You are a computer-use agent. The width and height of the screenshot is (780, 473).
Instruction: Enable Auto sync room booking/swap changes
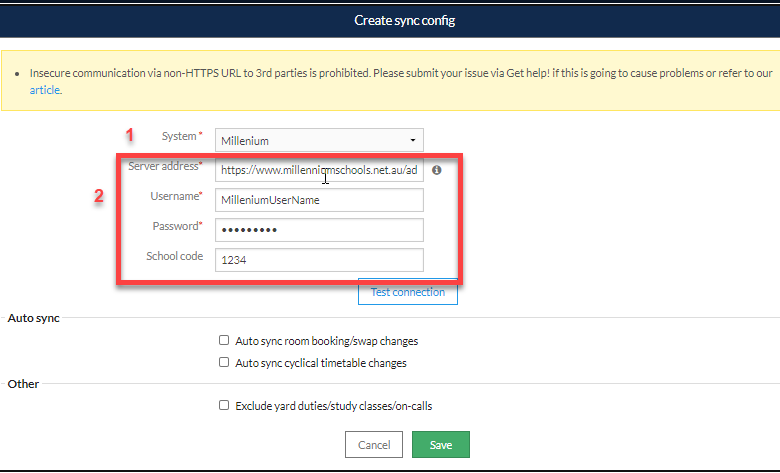click(x=224, y=340)
